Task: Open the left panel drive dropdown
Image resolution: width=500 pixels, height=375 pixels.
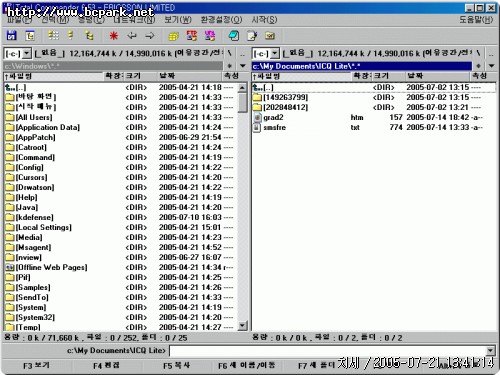Action: pos(27,53)
